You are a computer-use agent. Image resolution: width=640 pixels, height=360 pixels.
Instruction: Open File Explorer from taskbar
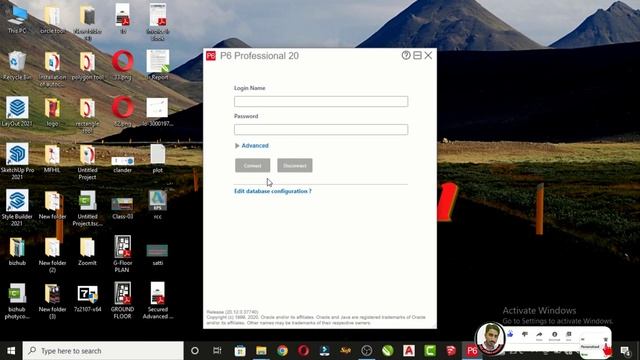click(261, 351)
